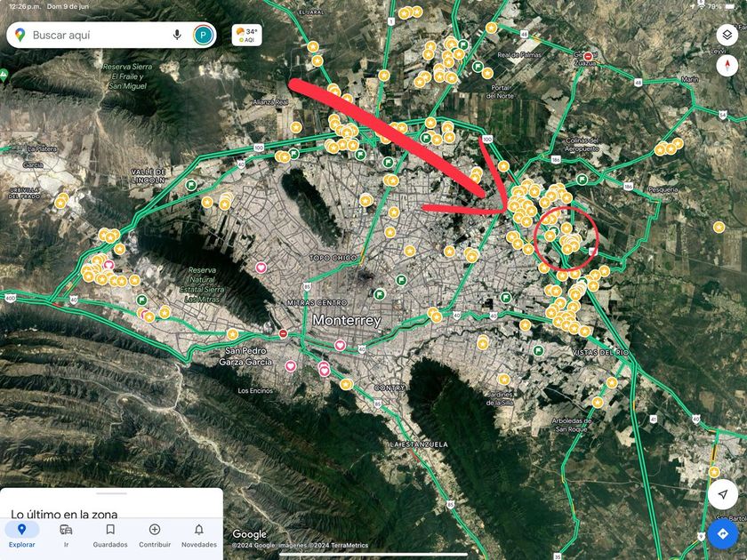Tap pink heart pin left of Topo Chico
The image size is (747, 560).
click(261, 268)
